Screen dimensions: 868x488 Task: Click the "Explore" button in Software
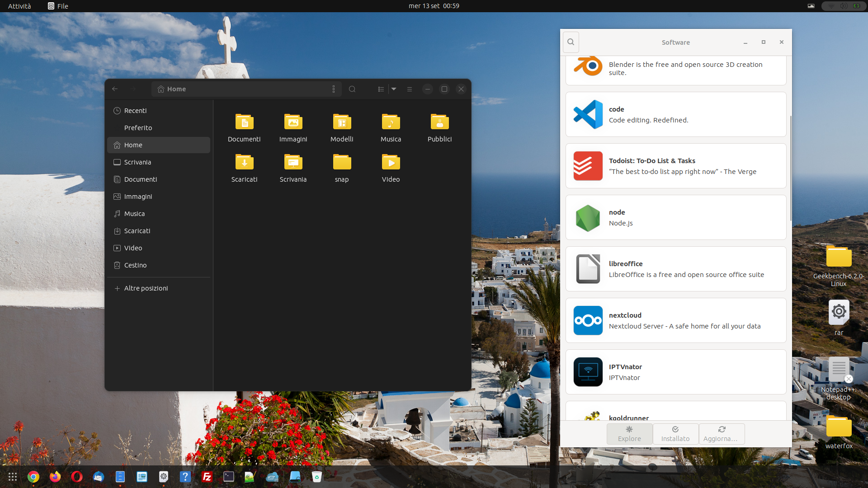[x=629, y=434]
